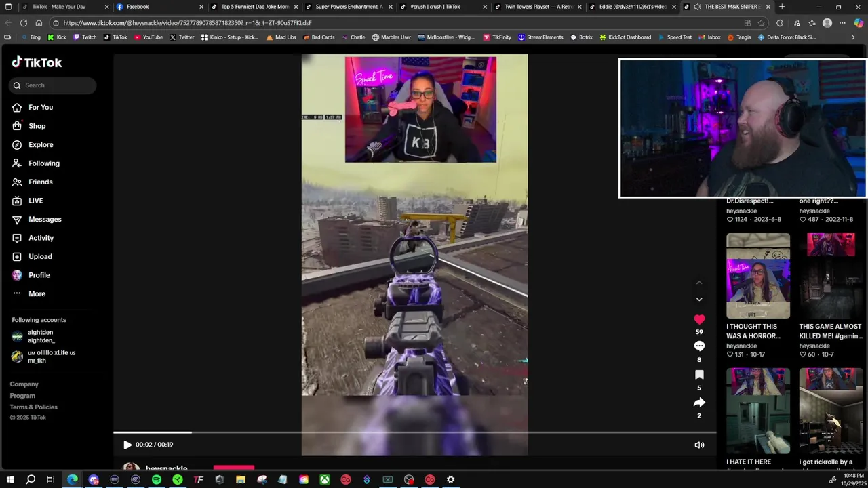Click the browser profile avatar
This screenshot has height=488, width=868.
(x=827, y=23)
